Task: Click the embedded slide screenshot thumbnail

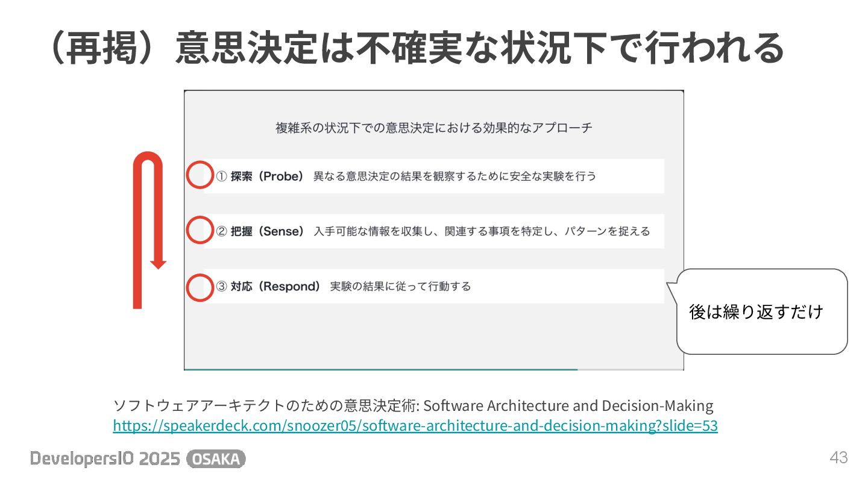Action: (434, 230)
